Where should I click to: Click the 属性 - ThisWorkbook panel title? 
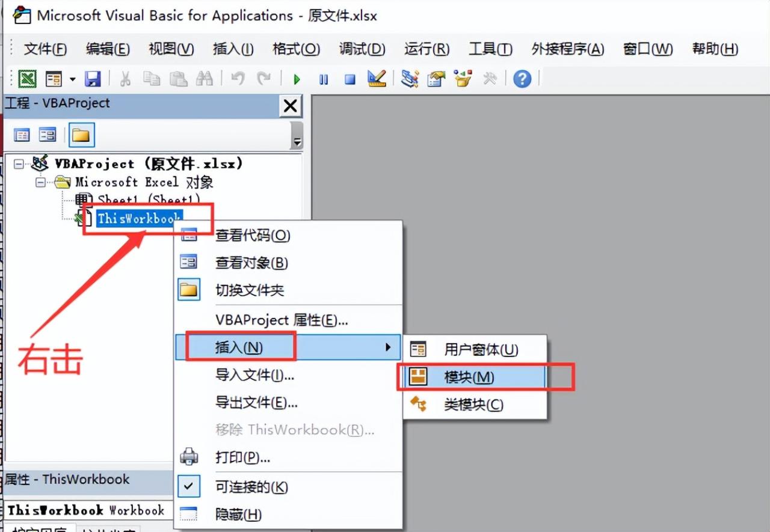click(x=67, y=479)
